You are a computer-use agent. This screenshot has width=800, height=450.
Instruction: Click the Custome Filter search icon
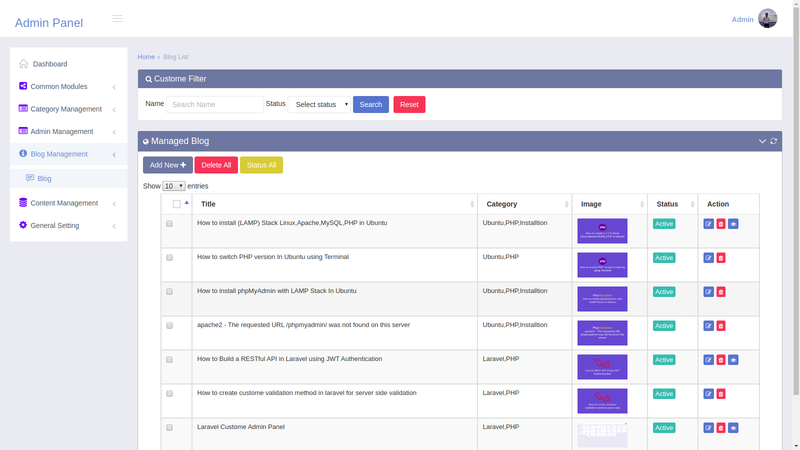tap(148, 79)
